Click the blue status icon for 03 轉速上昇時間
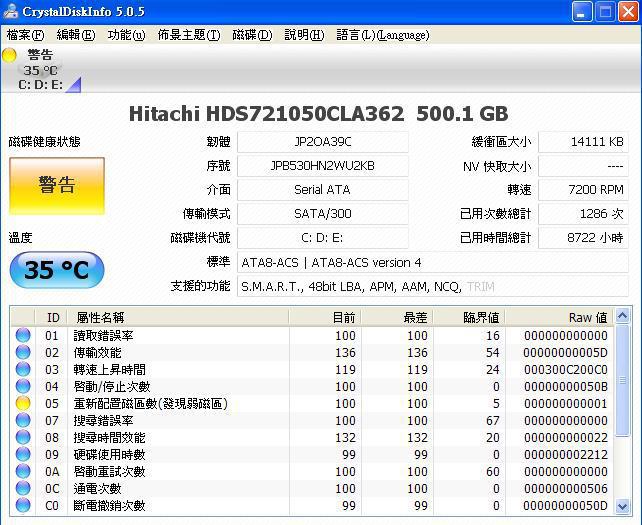 23,369
